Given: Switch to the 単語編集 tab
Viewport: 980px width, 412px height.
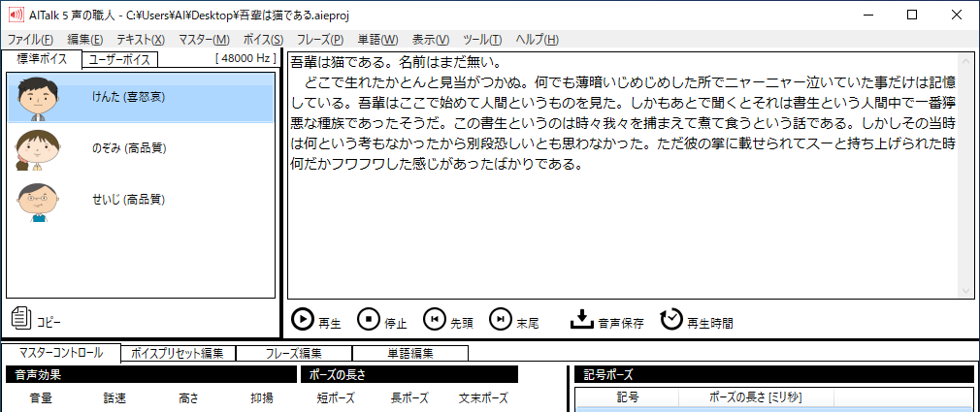Looking at the screenshot, I should (x=410, y=353).
